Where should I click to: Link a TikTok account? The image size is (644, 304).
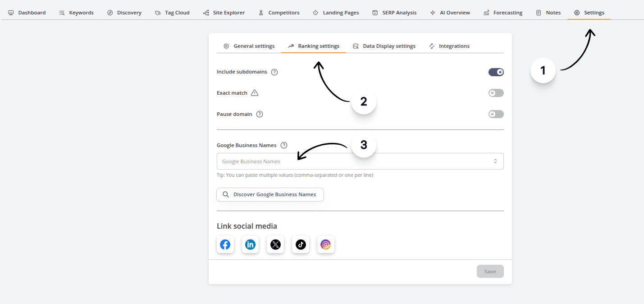pos(301,244)
